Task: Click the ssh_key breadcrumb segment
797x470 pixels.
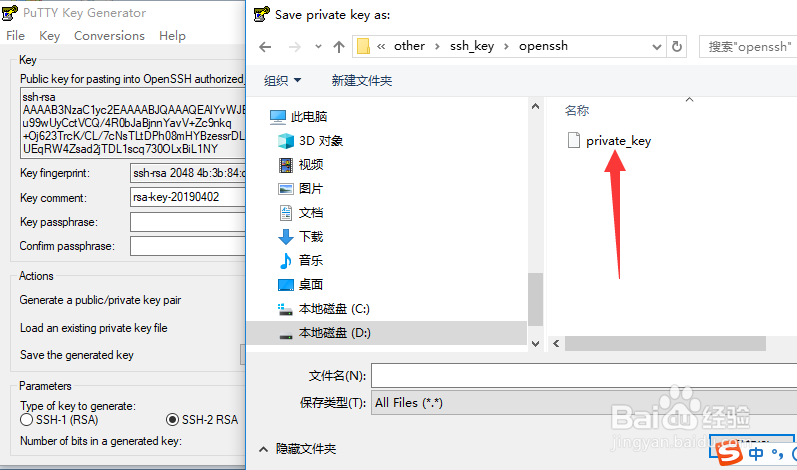Action: [x=472, y=46]
